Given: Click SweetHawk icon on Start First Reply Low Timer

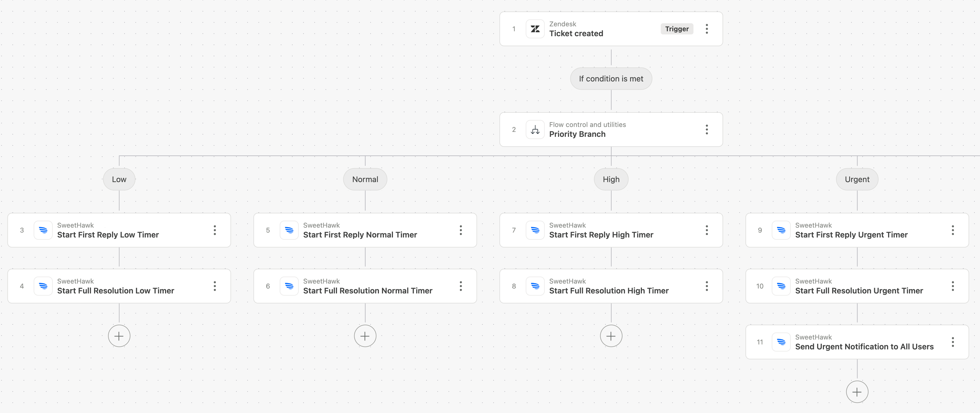Looking at the screenshot, I should (43, 230).
